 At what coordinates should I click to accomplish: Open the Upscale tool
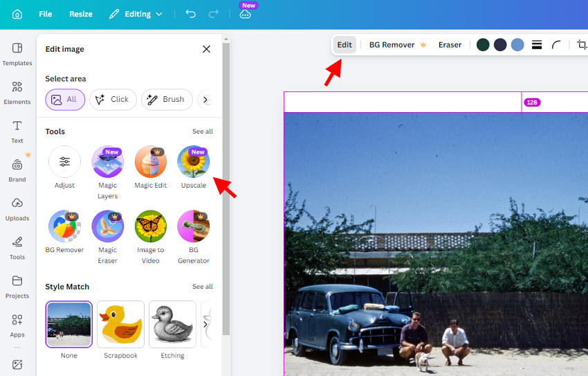[194, 168]
